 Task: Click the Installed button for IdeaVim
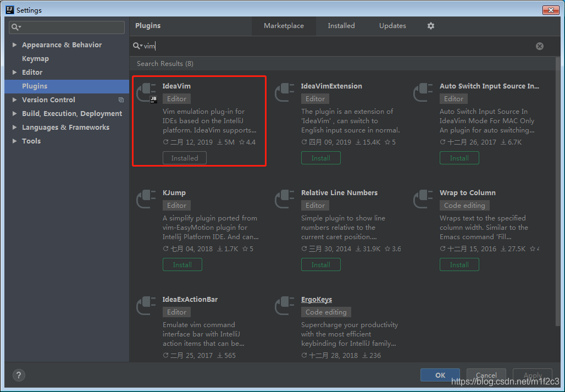click(x=185, y=158)
